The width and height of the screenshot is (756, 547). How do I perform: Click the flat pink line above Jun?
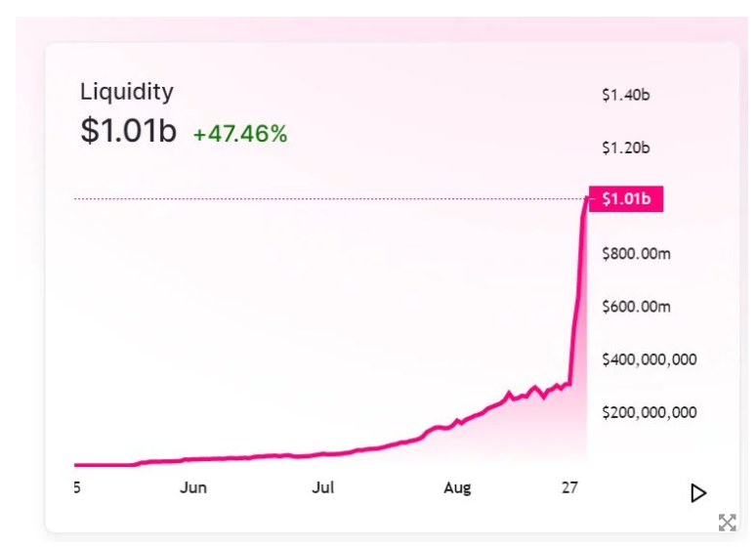coord(193,459)
